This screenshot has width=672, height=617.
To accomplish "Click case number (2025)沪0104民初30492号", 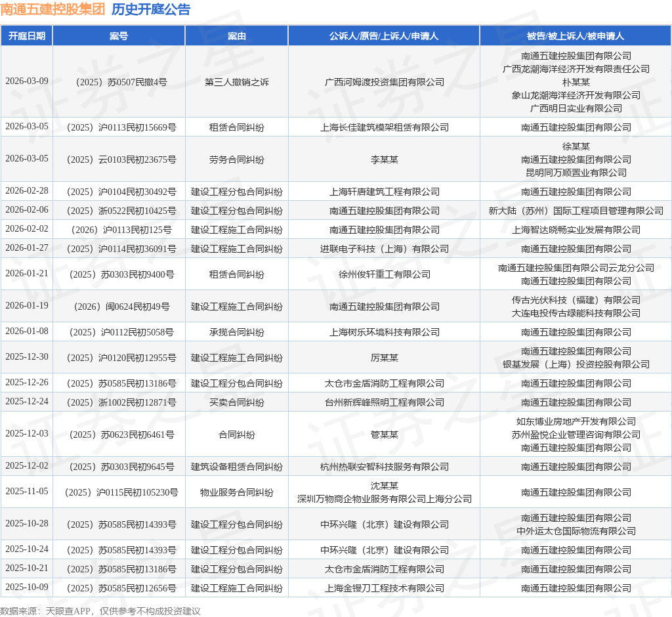I will [121, 192].
